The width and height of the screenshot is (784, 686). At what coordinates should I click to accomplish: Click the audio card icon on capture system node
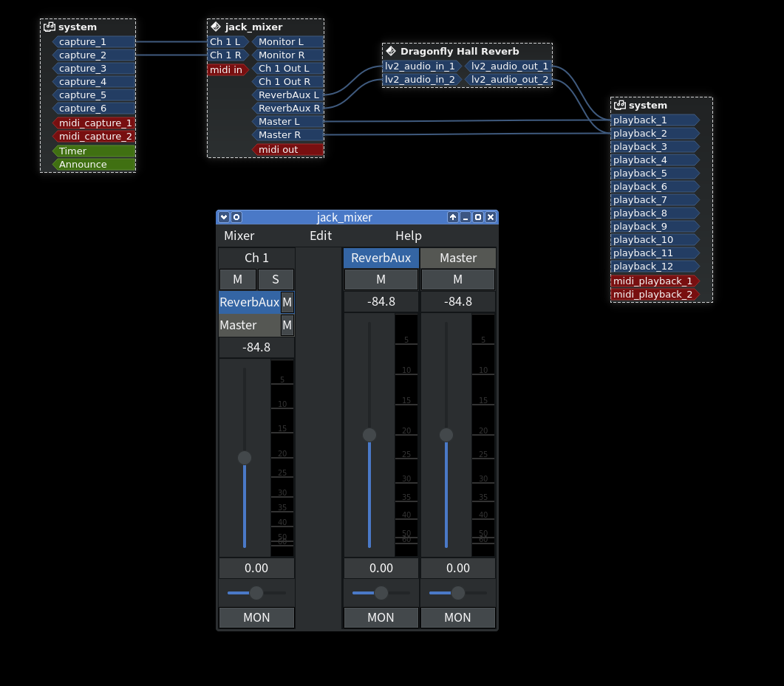49,27
